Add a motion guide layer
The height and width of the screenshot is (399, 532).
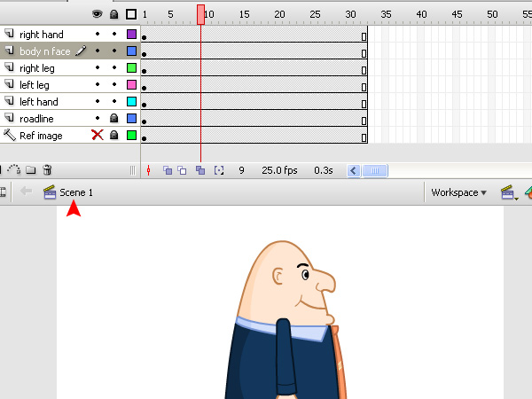pos(14,169)
